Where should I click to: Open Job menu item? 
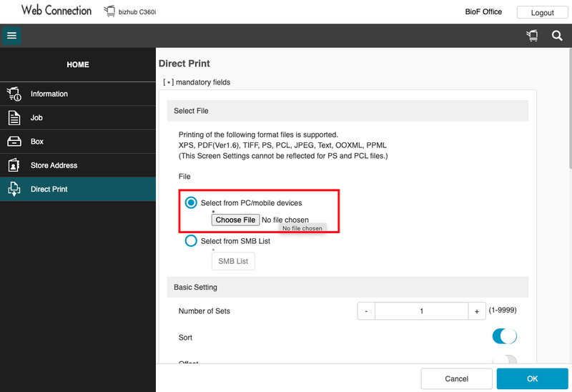78,117
